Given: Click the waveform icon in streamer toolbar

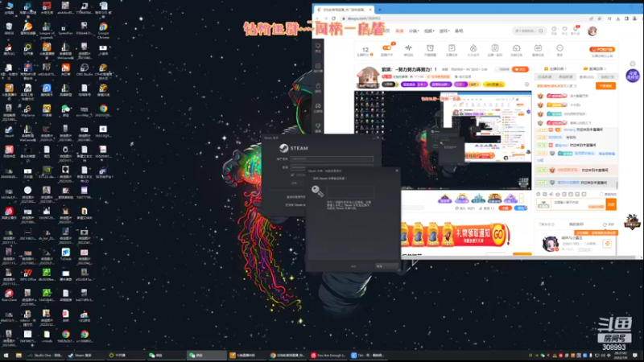Looking at the screenshot, I should tap(408, 48).
